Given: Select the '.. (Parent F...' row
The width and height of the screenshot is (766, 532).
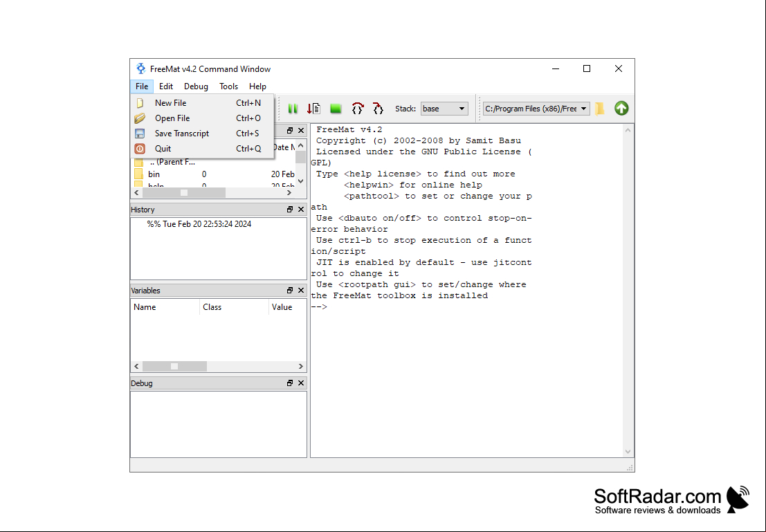Looking at the screenshot, I should 214,162.
